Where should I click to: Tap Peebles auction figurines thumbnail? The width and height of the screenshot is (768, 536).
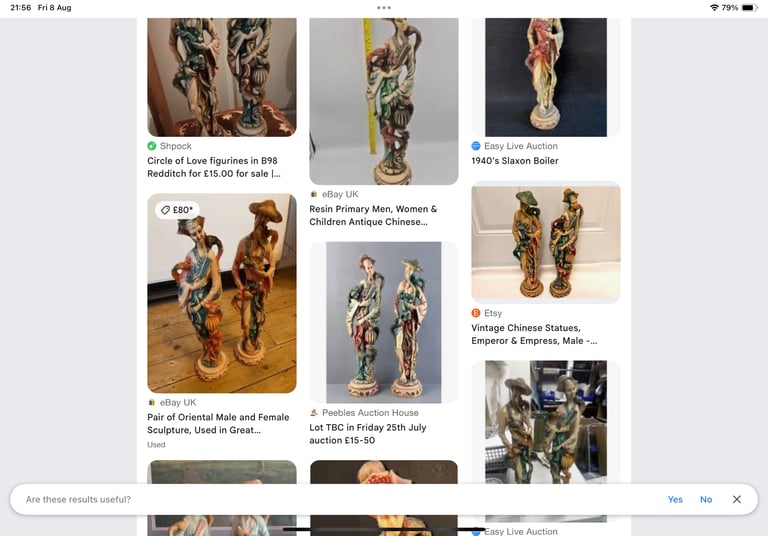(384, 322)
